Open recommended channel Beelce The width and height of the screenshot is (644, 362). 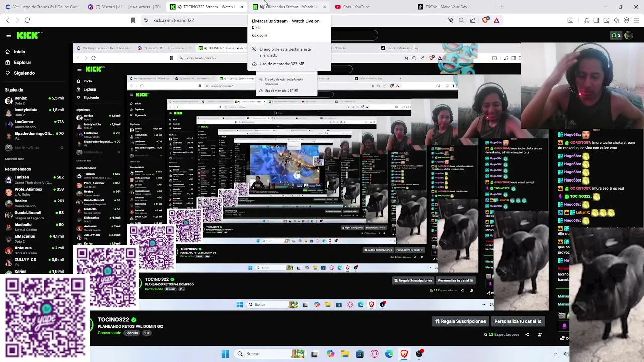[34, 203]
